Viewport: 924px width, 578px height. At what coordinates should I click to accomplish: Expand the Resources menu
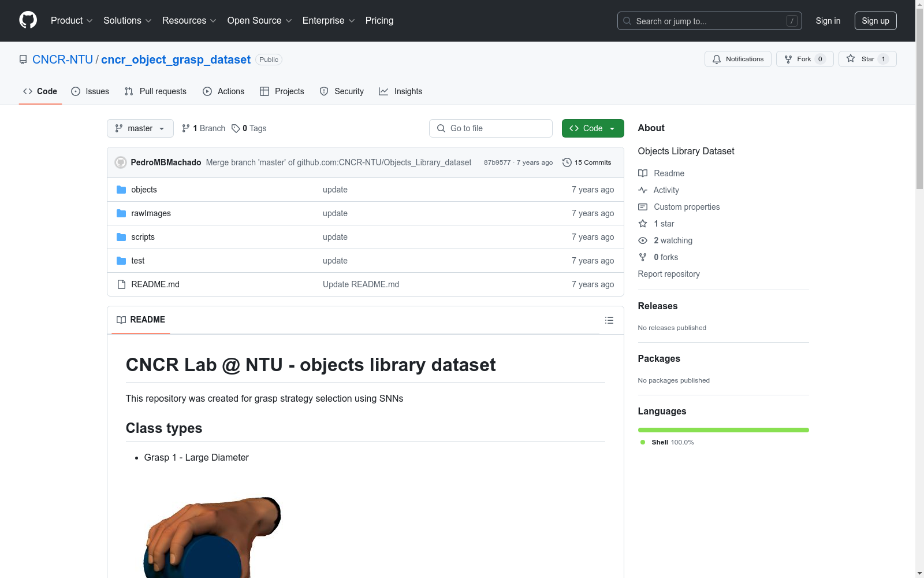click(189, 20)
